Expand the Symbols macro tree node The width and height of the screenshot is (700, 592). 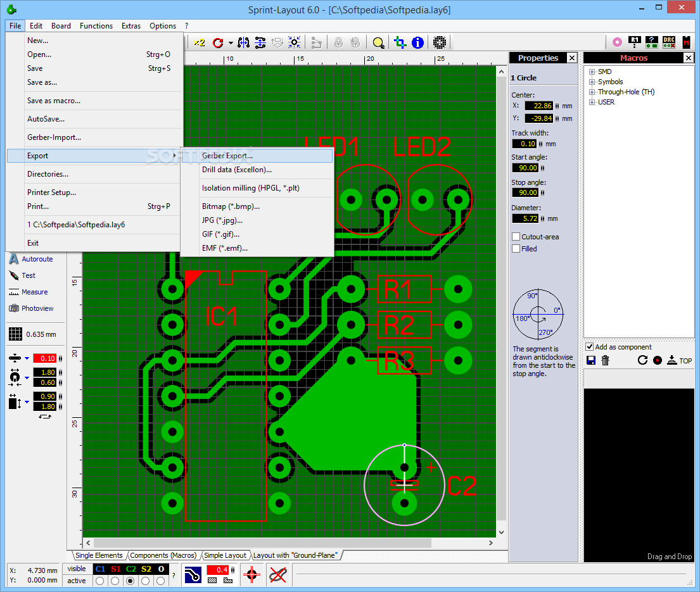(x=592, y=82)
